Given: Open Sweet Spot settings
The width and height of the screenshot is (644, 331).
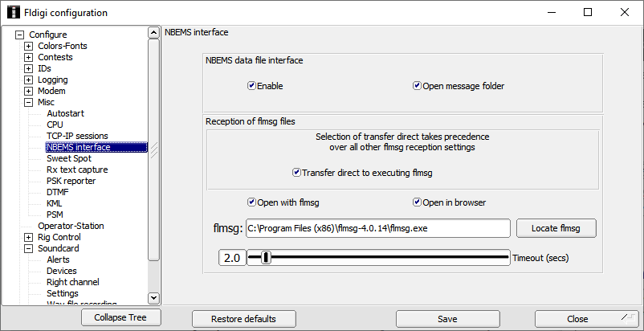Looking at the screenshot, I should click(69, 158).
